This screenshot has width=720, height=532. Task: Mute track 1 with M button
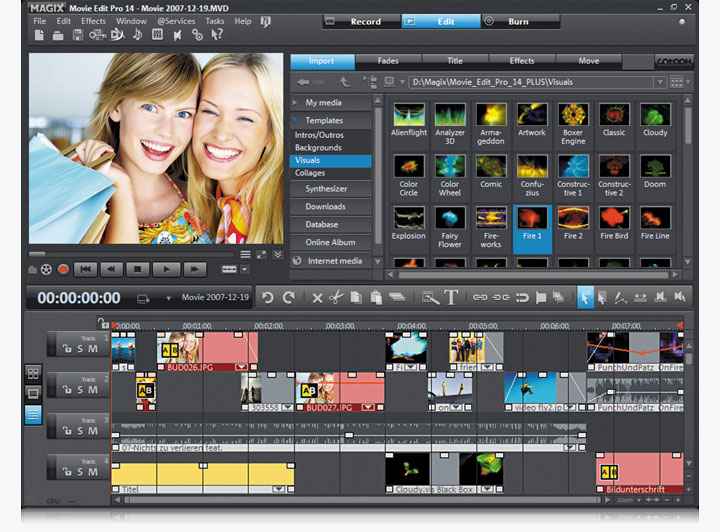[x=94, y=348]
